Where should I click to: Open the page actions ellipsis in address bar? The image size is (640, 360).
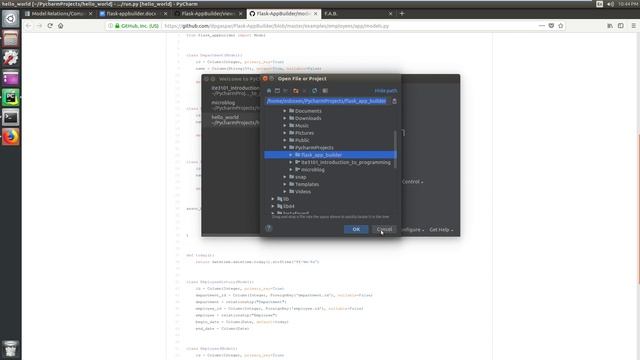(542, 26)
